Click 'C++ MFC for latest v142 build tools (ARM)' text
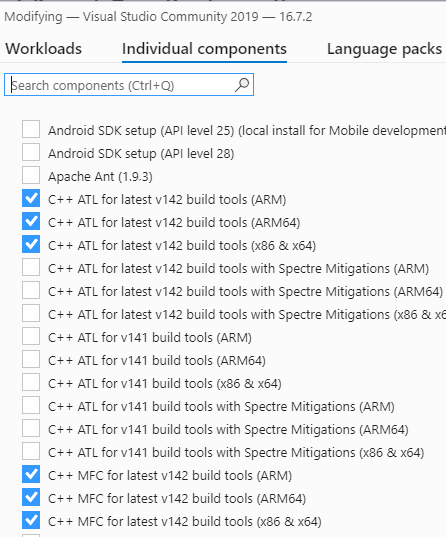This screenshot has height=537, width=446. click(x=170, y=476)
